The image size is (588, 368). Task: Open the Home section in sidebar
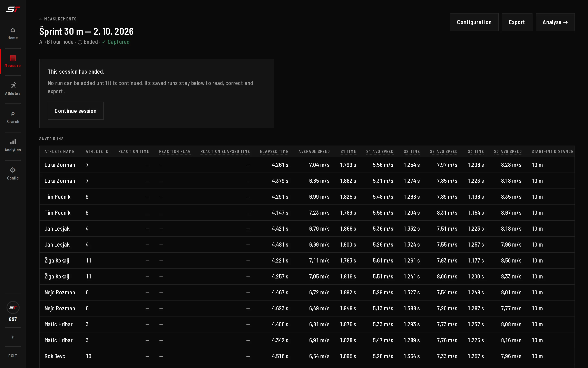click(13, 34)
